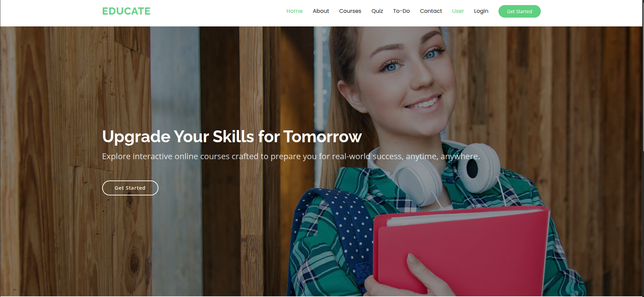Open the Quiz nav item
Viewport: 644px width, 297px height.
tap(377, 11)
